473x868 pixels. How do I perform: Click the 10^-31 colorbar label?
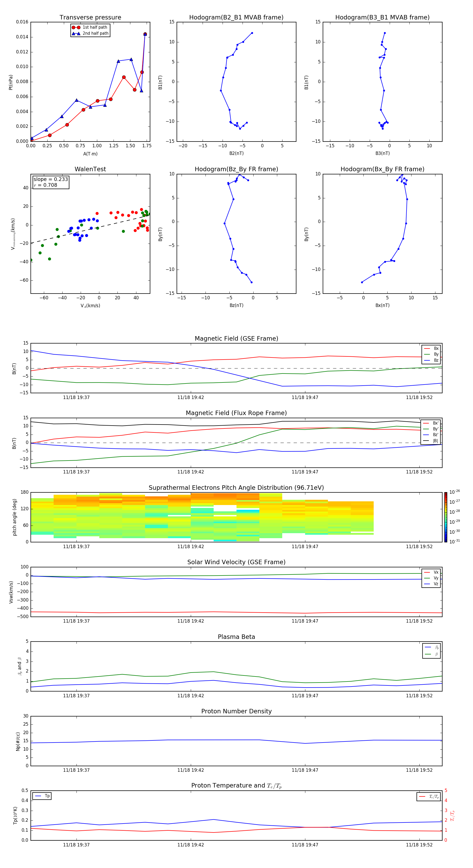455,542
